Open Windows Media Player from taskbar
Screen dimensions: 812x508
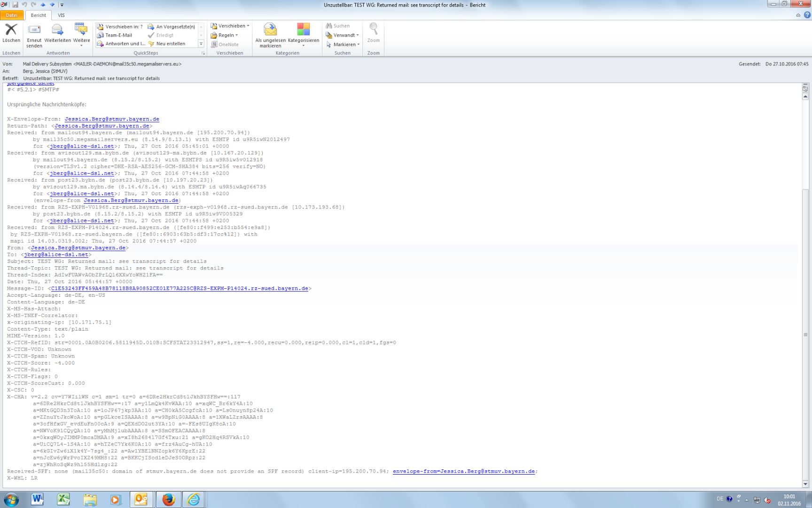click(x=116, y=500)
